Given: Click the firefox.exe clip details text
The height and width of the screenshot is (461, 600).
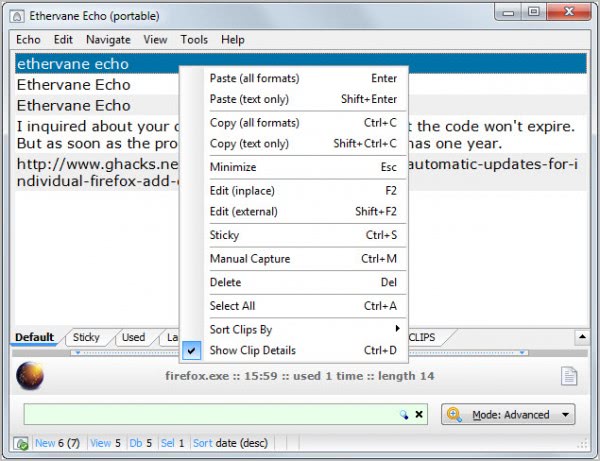Looking at the screenshot, I should (x=300, y=376).
